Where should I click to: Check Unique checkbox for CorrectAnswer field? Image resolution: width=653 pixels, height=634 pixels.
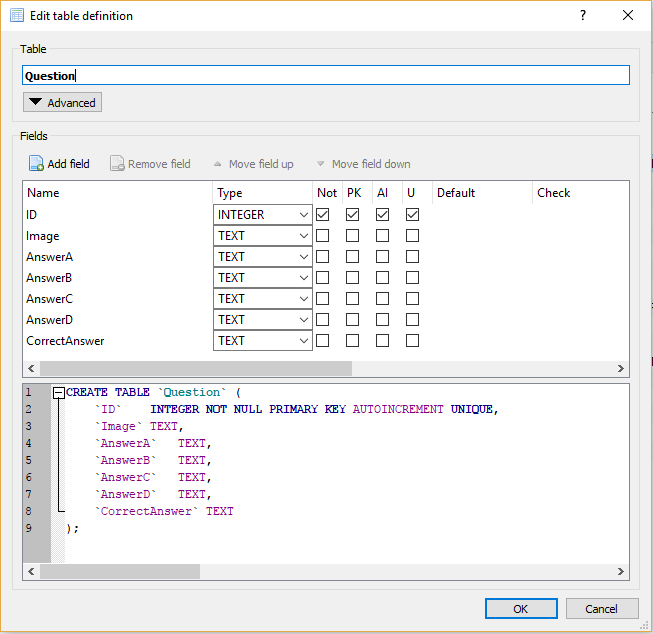pyautogui.click(x=412, y=341)
